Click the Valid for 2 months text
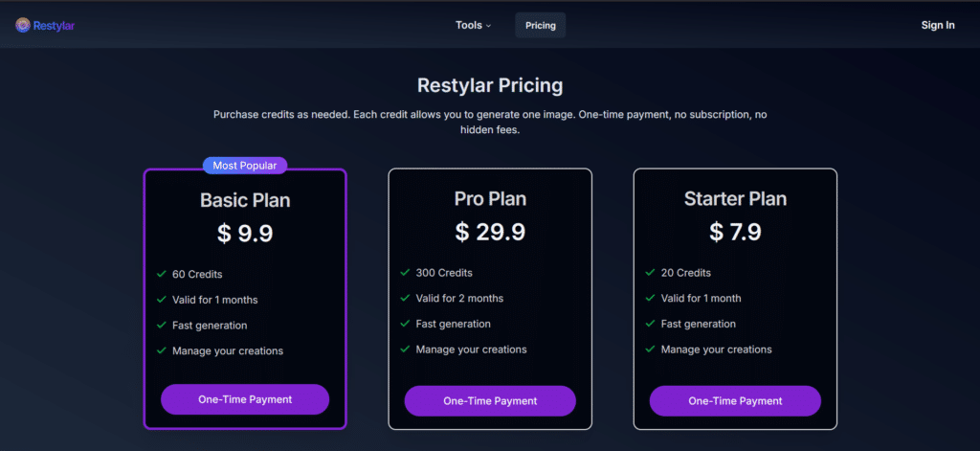 pyautogui.click(x=460, y=299)
